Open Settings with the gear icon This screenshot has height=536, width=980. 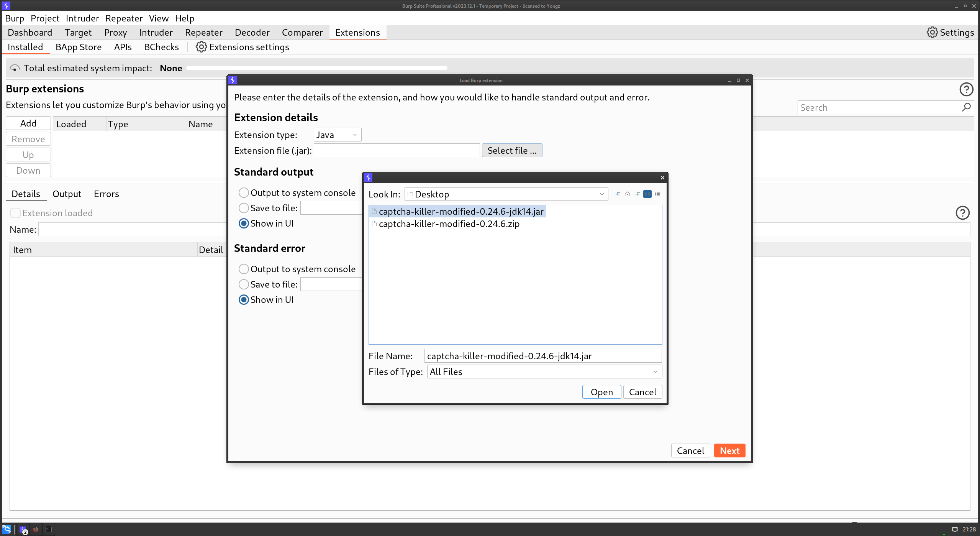click(932, 32)
